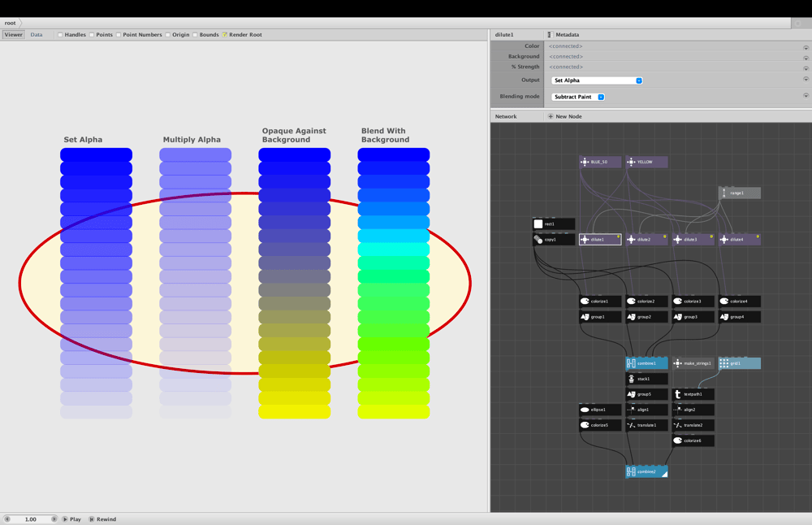Screen dimensions: 812x525
Task: Step frame back with left arrow
Action: (x=7, y=518)
